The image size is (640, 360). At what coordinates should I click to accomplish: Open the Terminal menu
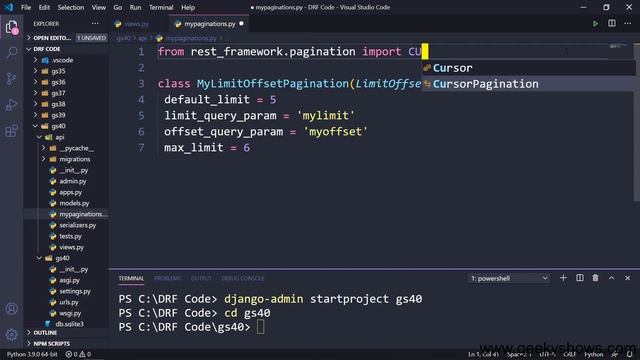click(161, 7)
